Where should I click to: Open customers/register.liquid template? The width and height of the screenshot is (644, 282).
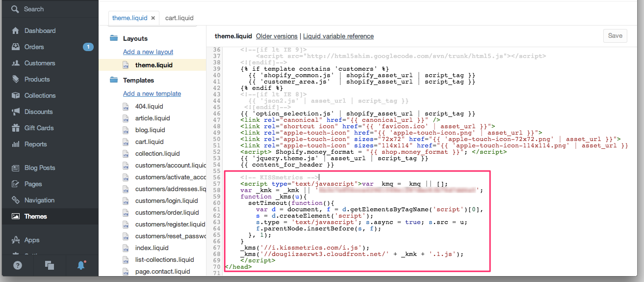[170, 224]
